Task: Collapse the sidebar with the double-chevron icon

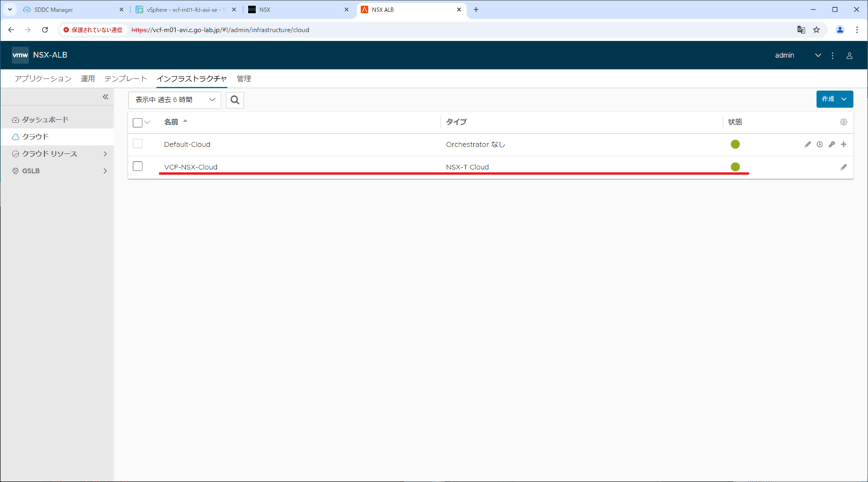Action: [105, 97]
